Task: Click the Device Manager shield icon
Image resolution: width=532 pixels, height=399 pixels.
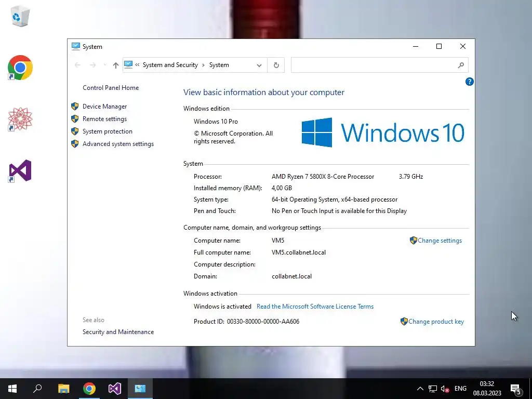Action: 75,107
